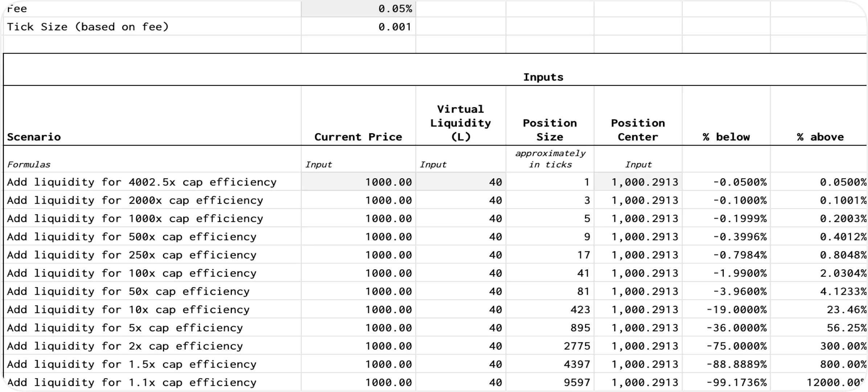Screen dimensions: 868x392
Task: Select the 1000x cap efficiency scenario cell
Action: pyautogui.click(x=152, y=218)
